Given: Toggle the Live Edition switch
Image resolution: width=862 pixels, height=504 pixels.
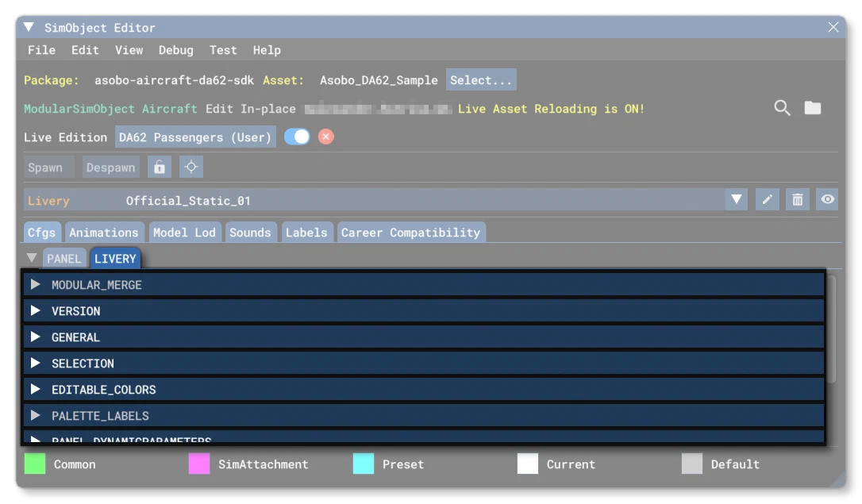Looking at the screenshot, I should tap(297, 137).
